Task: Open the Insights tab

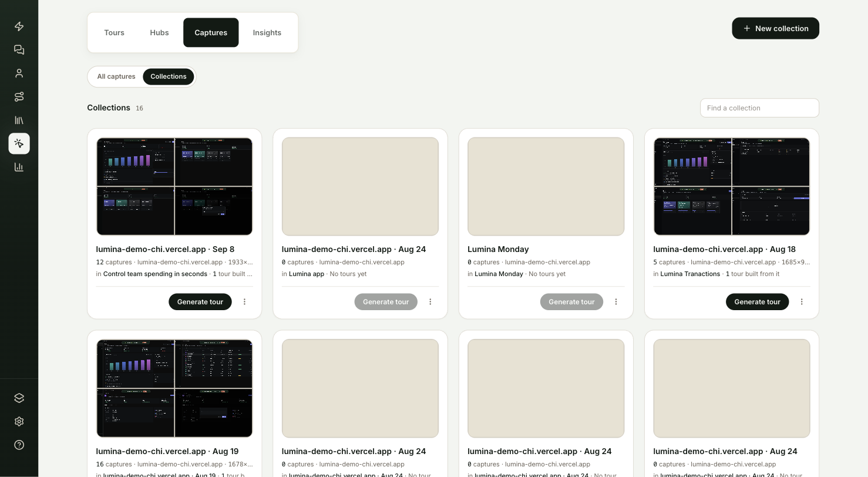Action: 267,32
